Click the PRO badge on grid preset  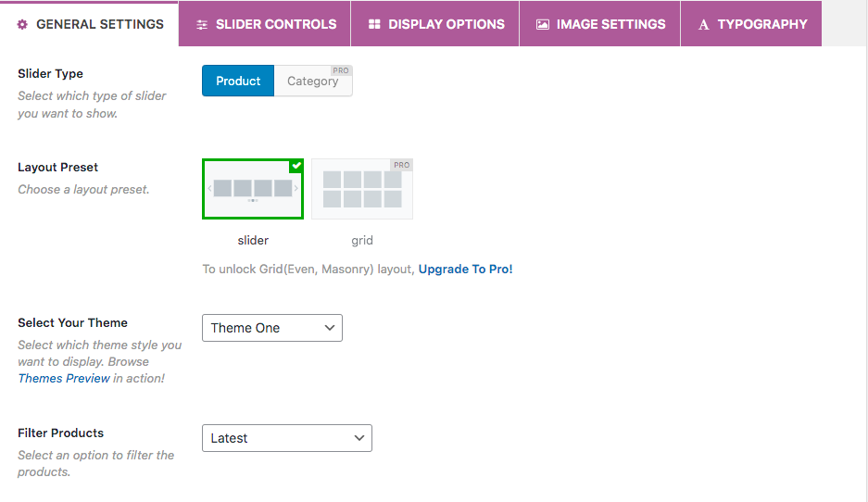tap(402, 165)
